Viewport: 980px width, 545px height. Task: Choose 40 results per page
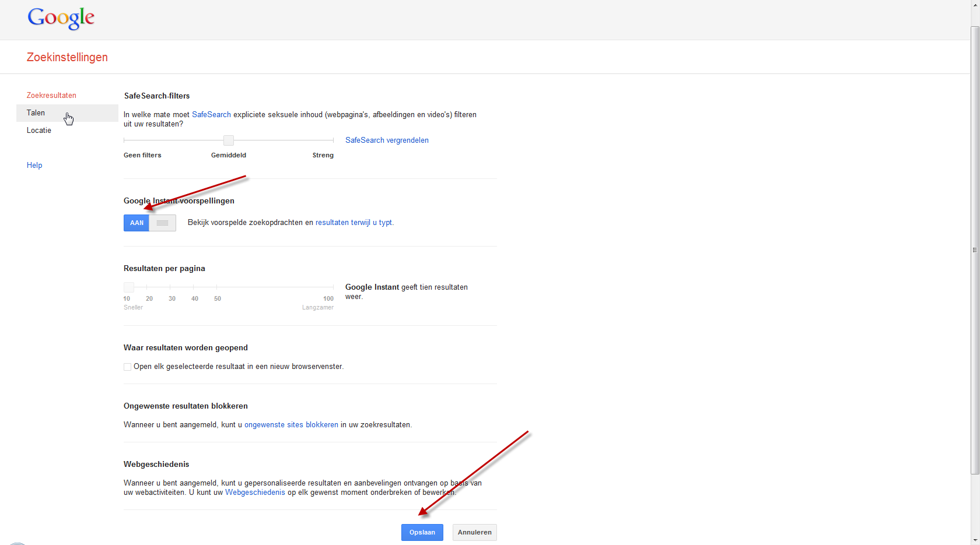[195, 298]
